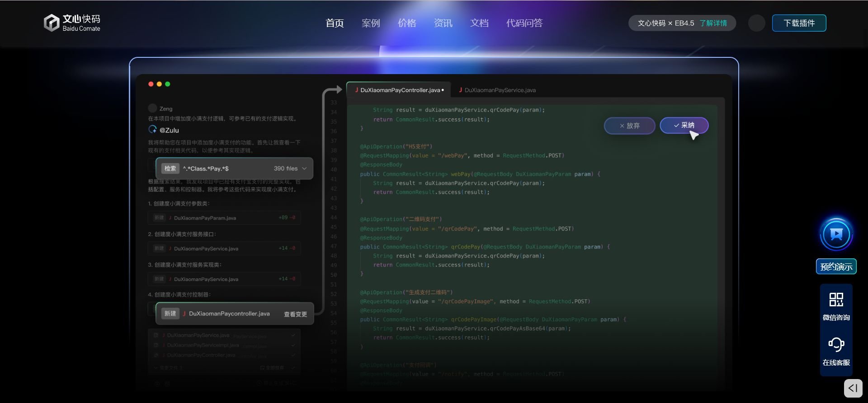This screenshot has height=403, width=868.
Task: Click the round user avatar in header
Action: coord(756,23)
